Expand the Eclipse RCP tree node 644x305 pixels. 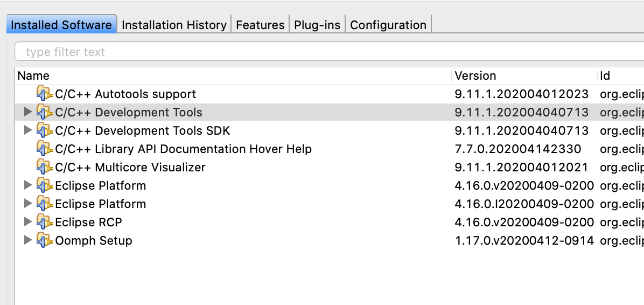click(28, 222)
